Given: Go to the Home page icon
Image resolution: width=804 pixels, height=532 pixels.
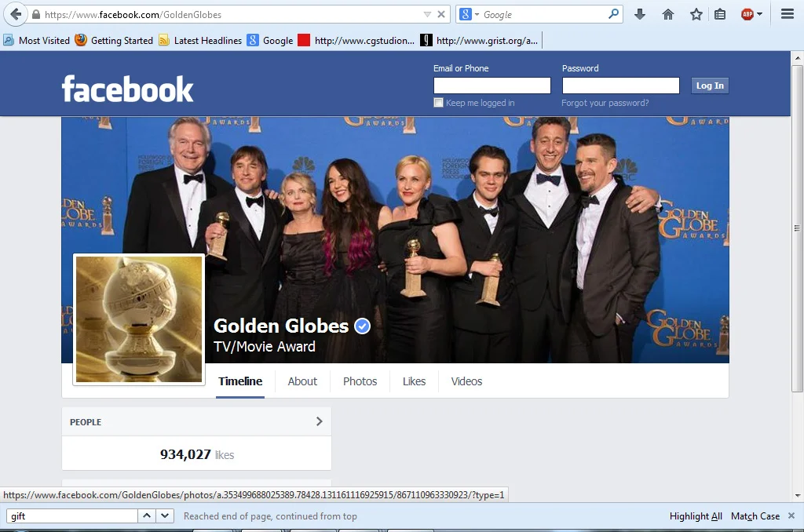Looking at the screenshot, I should pyautogui.click(x=667, y=14).
